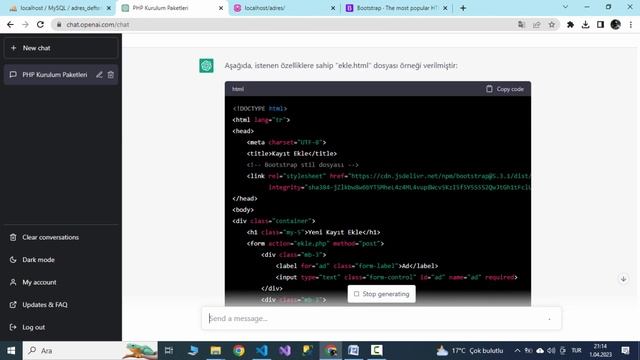Switch to the Bootstrap browser tab

pos(396,8)
